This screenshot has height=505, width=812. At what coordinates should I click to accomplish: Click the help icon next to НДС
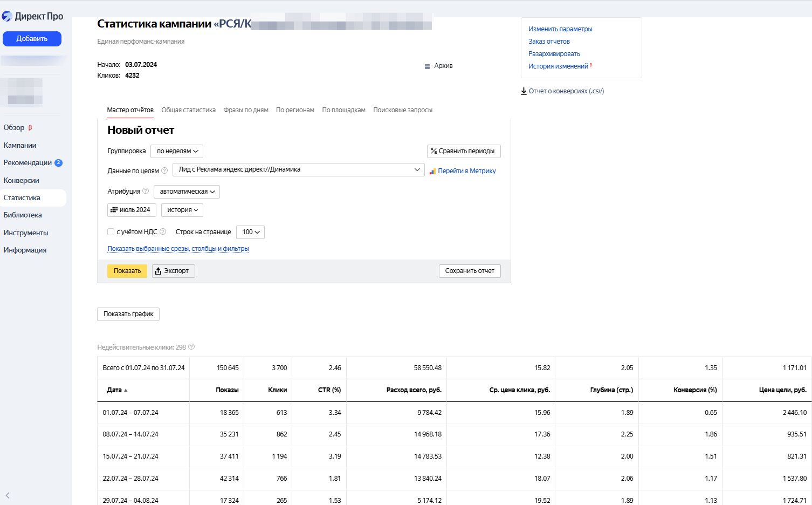163,232
